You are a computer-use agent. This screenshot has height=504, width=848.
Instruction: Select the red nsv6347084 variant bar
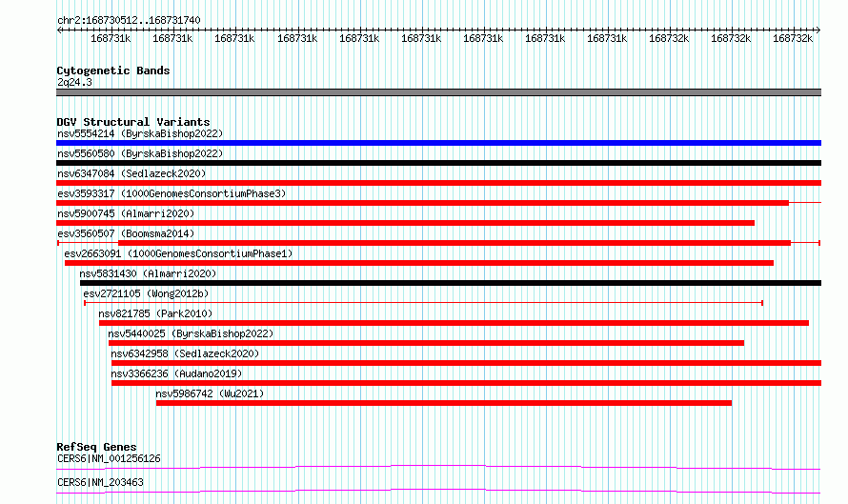click(438, 183)
